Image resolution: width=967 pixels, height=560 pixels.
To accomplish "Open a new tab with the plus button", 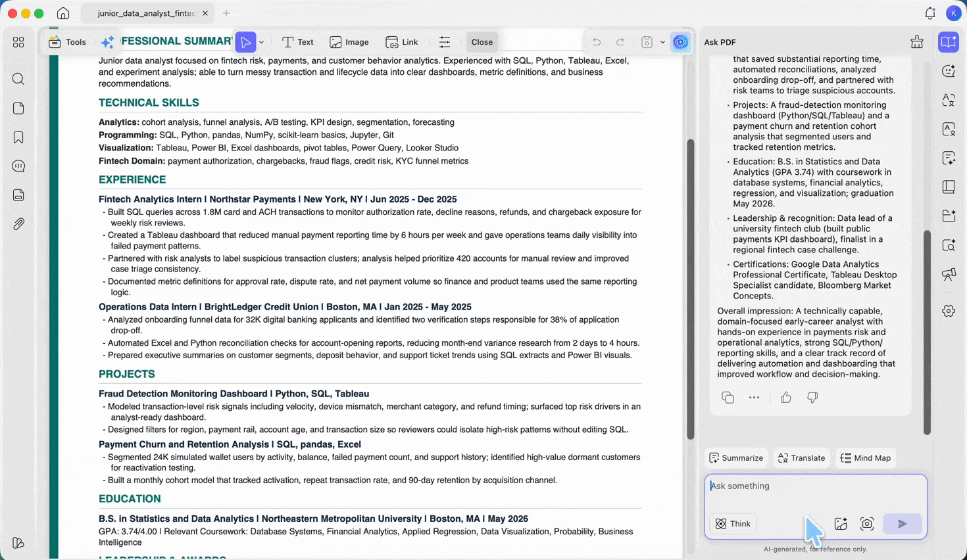I will [226, 13].
